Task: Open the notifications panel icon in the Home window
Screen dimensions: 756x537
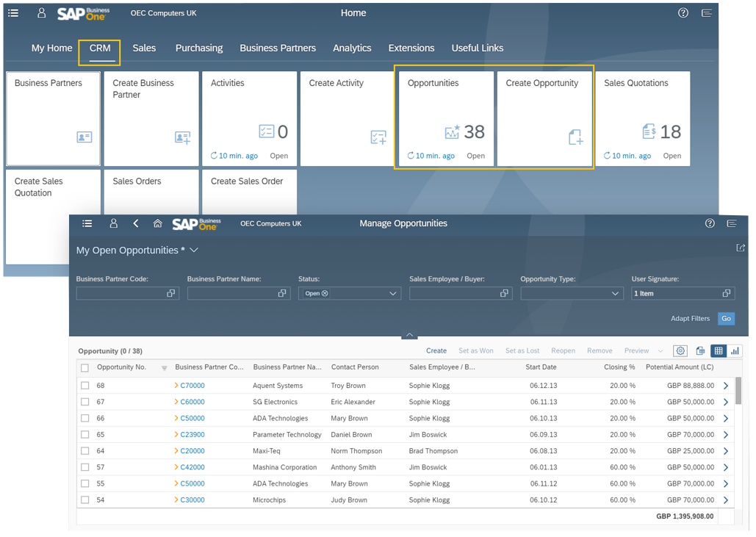Action: (x=706, y=13)
